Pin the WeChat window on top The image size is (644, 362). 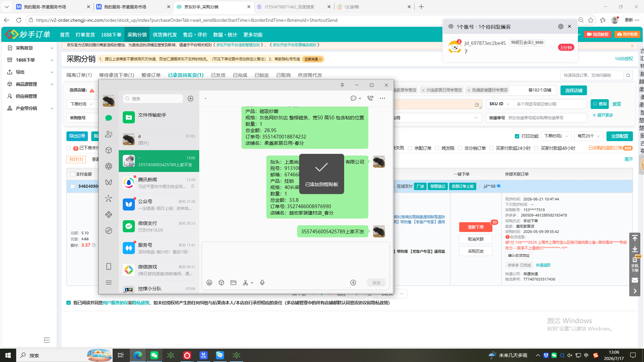point(342,85)
